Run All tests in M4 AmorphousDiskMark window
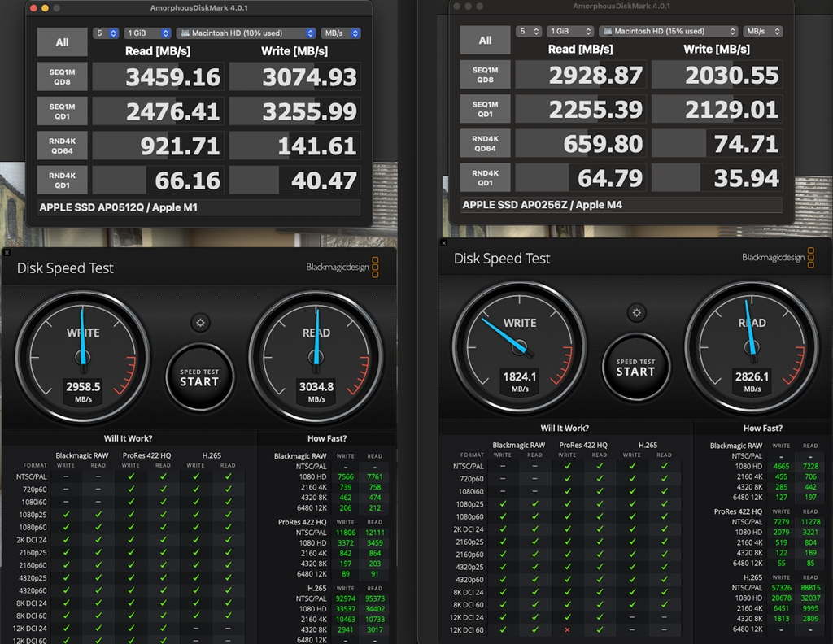Screen dimensions: 833x644 tap(485, 41)
